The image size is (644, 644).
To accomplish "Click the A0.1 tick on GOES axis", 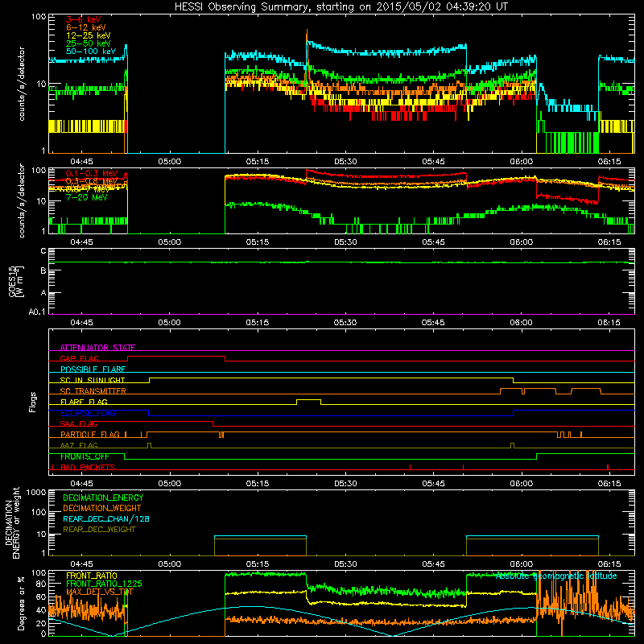I will tap(37, 312).
